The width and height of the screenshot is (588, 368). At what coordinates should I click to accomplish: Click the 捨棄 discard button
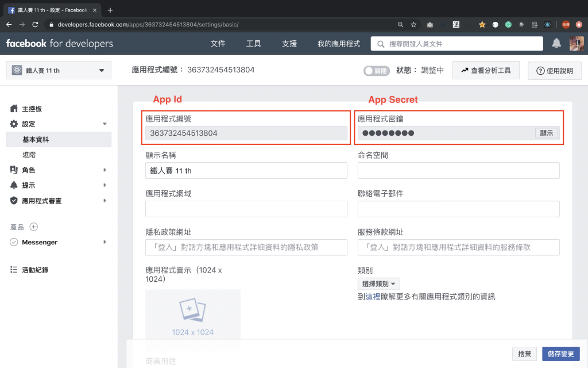click(524, 354)
